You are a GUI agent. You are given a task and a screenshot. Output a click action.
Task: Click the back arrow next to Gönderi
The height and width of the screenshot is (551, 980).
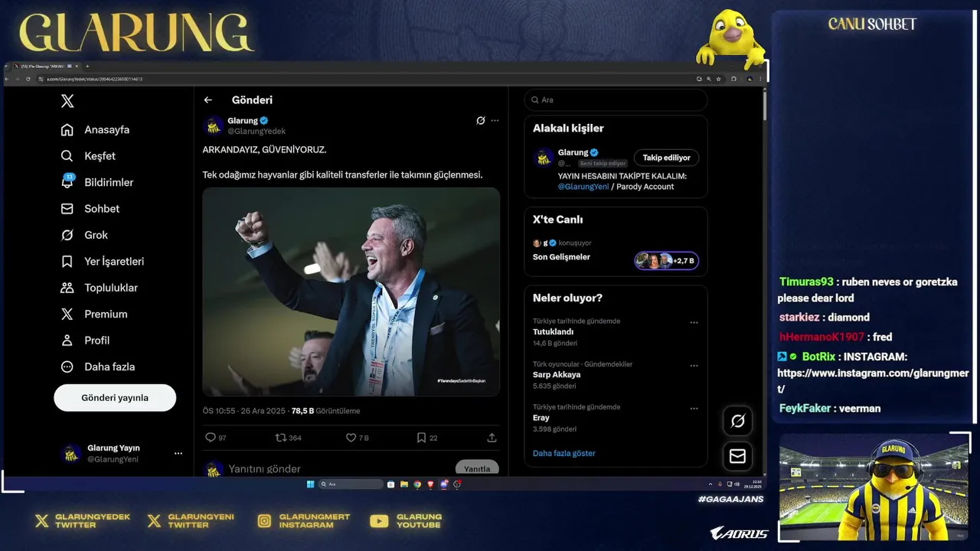207,100
